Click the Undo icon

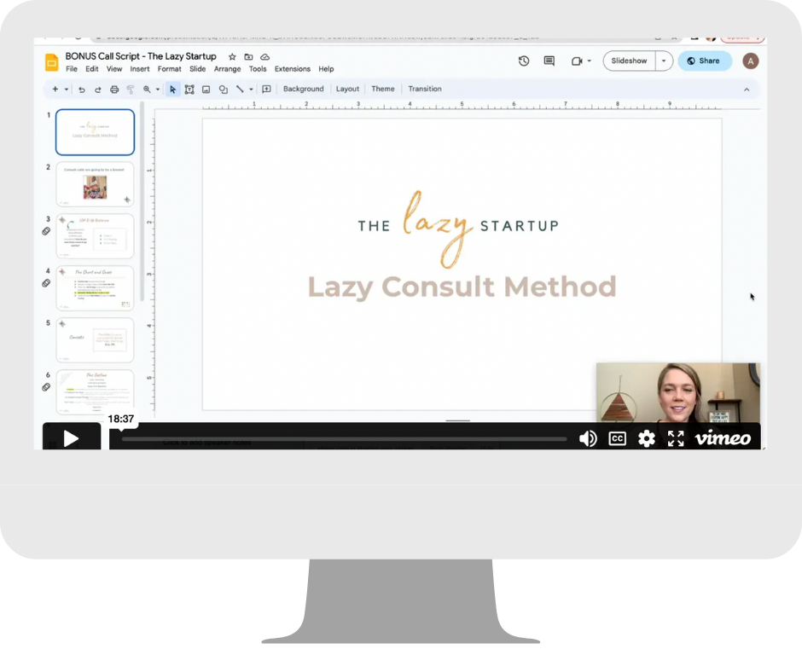tap(82, 90)
